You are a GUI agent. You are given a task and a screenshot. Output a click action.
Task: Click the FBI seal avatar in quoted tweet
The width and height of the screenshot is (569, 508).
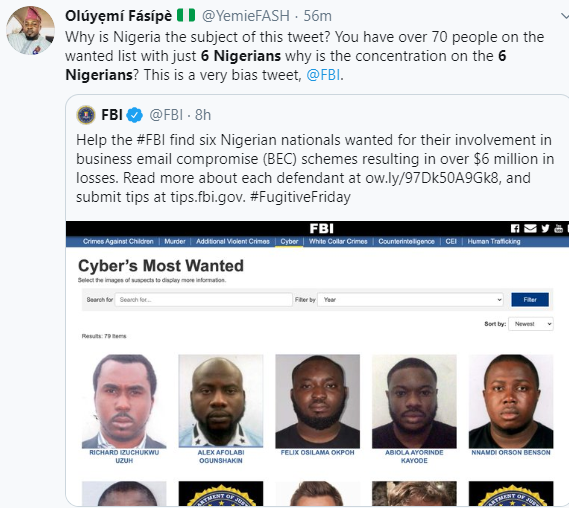[86, 115]
